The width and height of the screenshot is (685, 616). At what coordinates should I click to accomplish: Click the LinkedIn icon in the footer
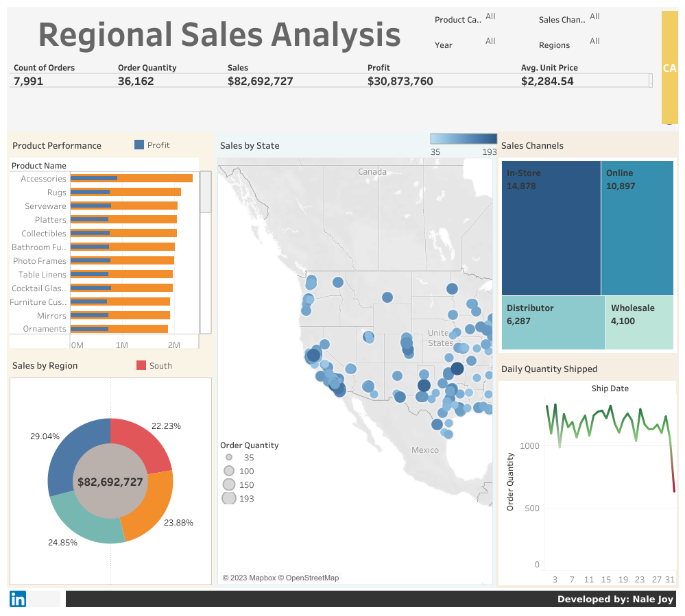tap(16, 598)
